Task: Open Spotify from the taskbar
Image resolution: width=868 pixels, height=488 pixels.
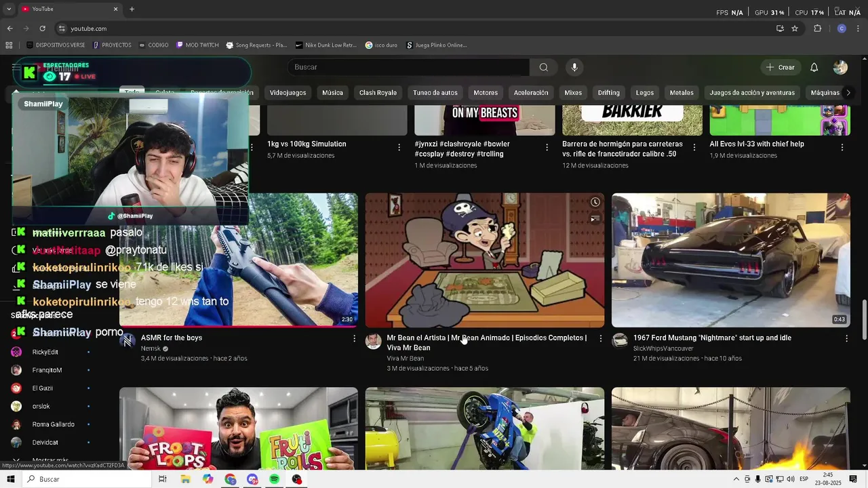Action: click(274, 479)
